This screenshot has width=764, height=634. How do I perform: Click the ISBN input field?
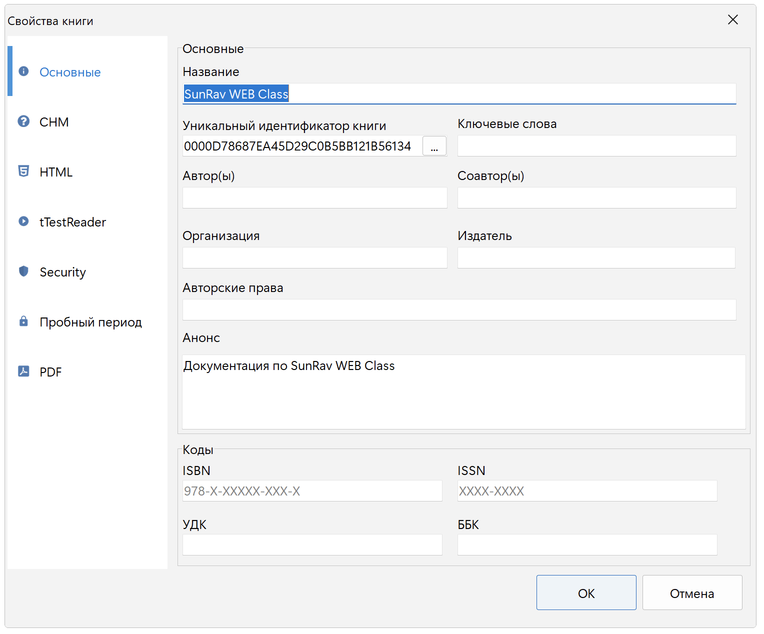[x=312, y=491]
